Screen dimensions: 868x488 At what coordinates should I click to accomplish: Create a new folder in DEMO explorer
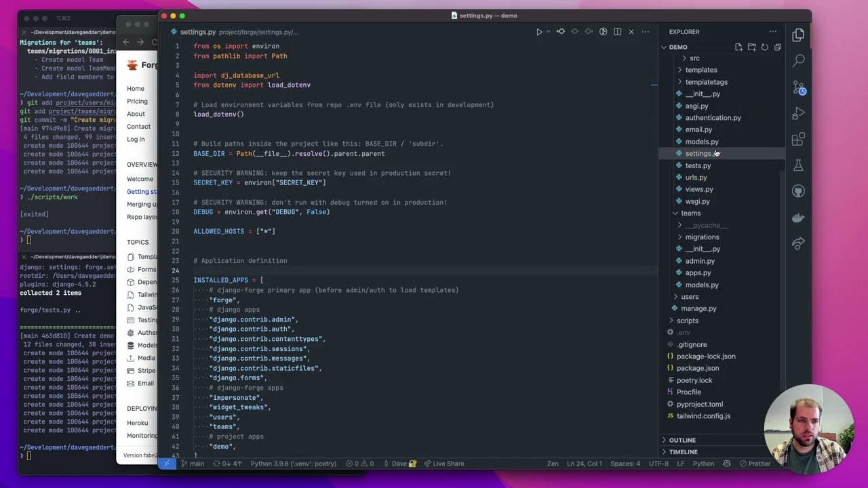point(751,47)
